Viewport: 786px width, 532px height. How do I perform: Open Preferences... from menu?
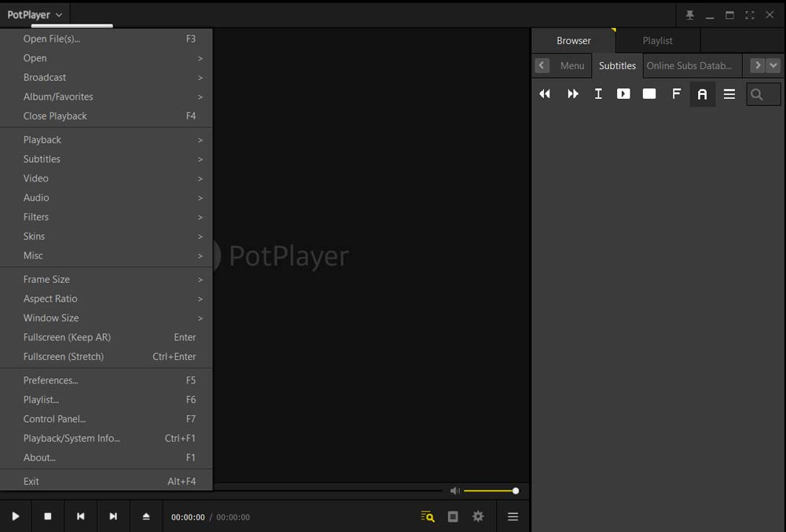[x=106, y=380]
